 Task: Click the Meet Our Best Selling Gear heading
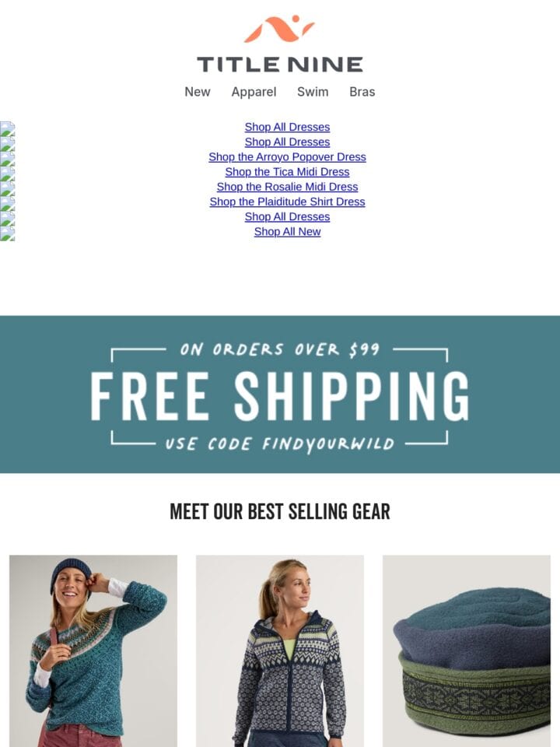[280, 512]
